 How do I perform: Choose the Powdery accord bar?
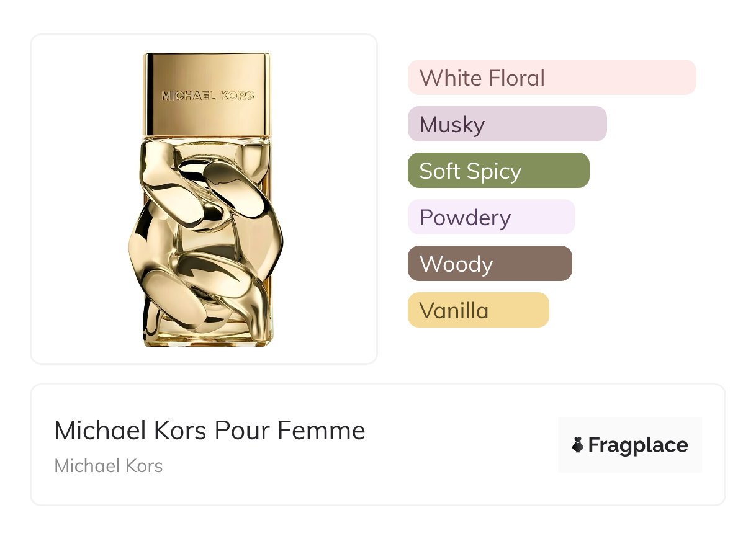coord(491,217)
